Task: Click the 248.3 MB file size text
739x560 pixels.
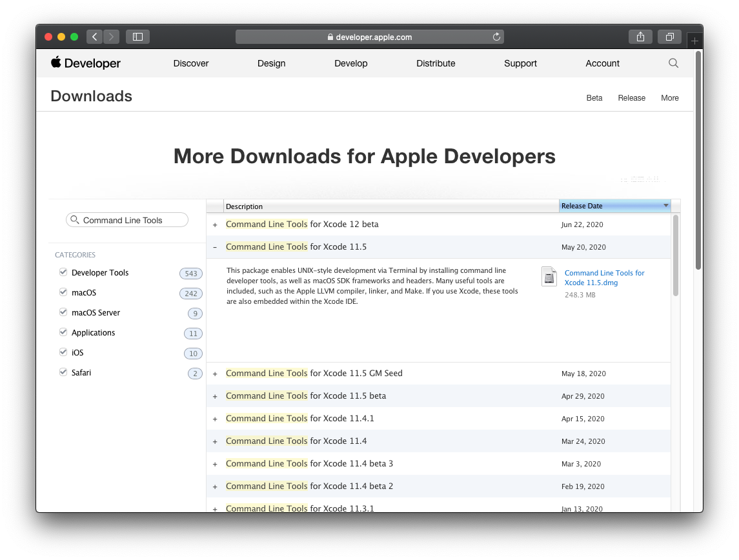Action: pos(580,295)
